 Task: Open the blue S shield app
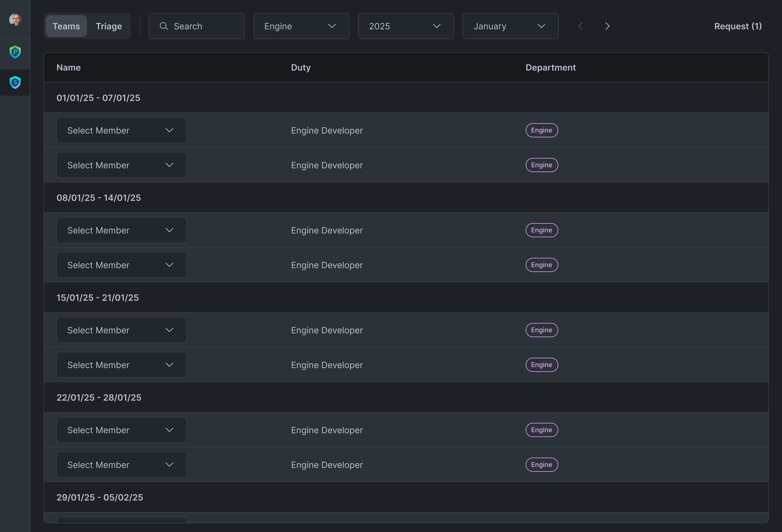click(x=15, y=82)
